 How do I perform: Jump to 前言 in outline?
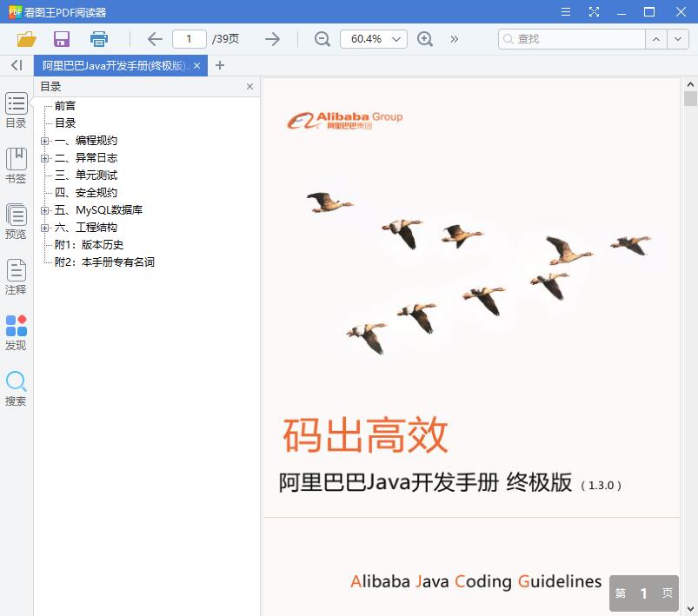[65, 106]
